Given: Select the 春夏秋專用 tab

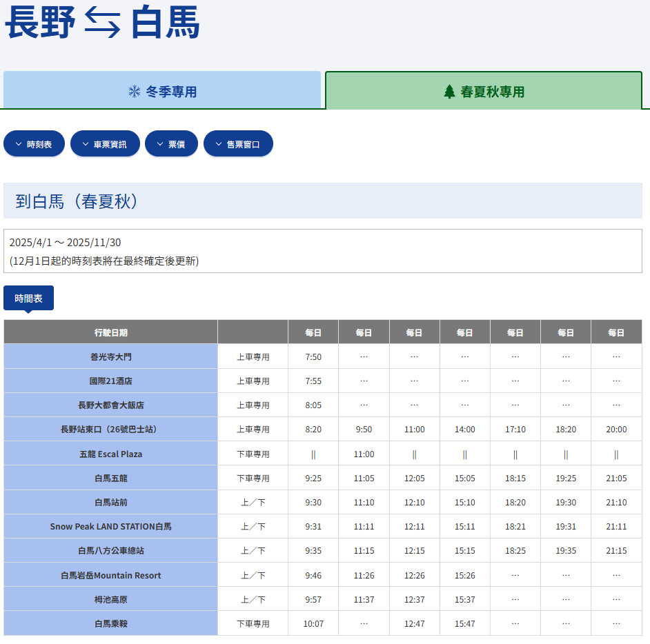Looking at the screenshot, I should click(x=487, y=91).
